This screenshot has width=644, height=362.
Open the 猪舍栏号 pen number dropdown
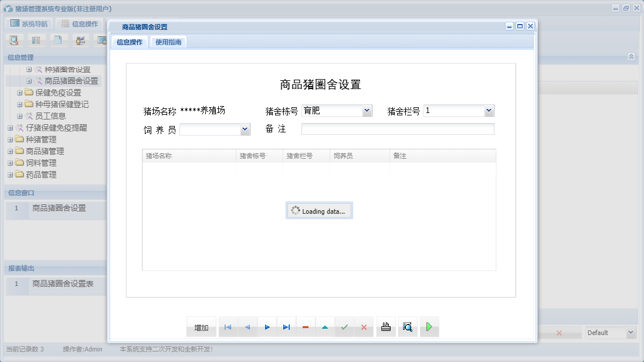tap(489, 110)
